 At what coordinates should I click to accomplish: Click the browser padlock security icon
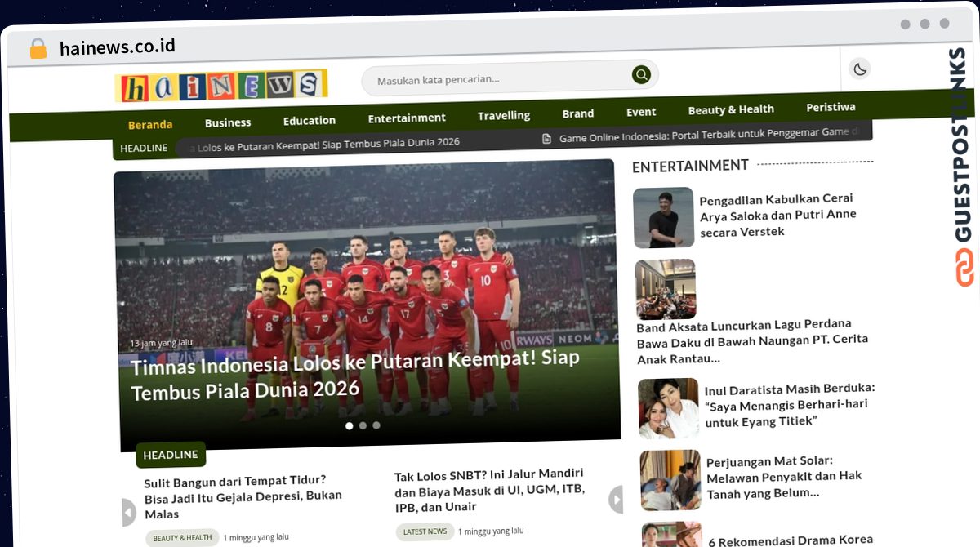(38, 48)
